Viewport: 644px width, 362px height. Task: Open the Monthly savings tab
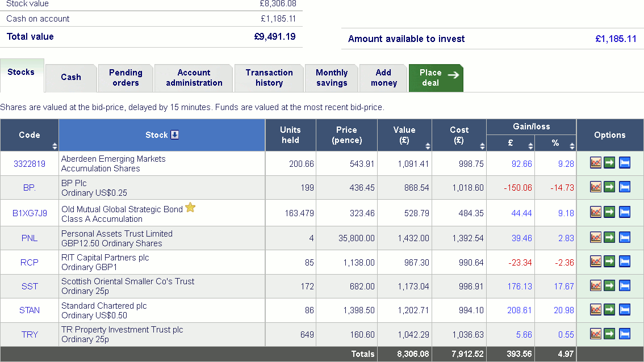coord(332,78)
